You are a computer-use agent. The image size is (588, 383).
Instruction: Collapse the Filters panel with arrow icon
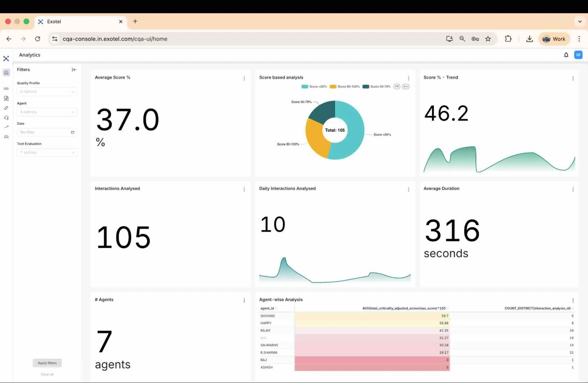[74, 69]
